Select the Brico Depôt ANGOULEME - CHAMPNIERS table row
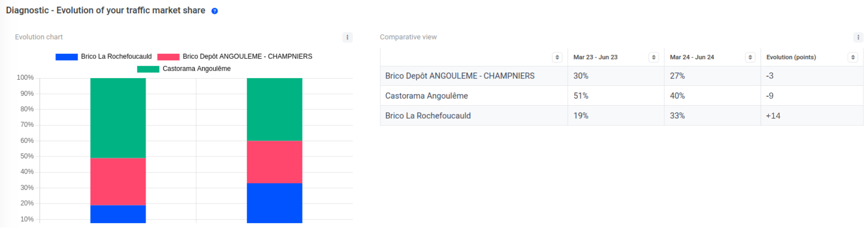The image size is (868, 229). coord(459,76)
